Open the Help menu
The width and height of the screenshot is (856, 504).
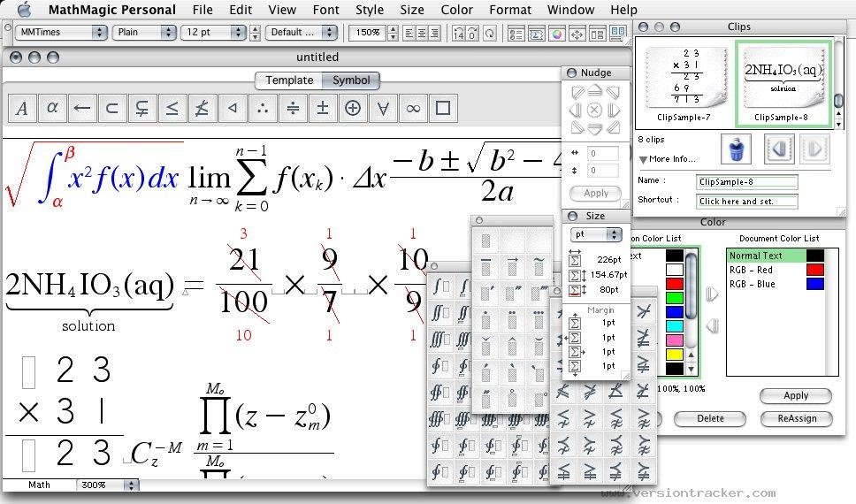coord(623,10)
